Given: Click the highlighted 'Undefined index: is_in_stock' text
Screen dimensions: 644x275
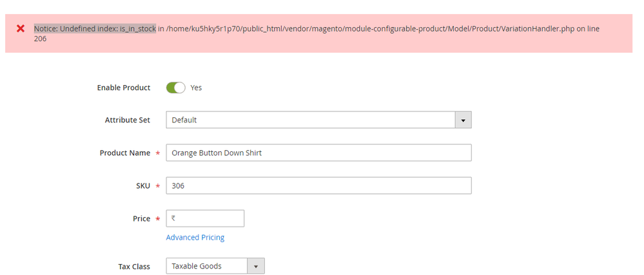Looking at the screenshot, I should (x=108, y=29).
